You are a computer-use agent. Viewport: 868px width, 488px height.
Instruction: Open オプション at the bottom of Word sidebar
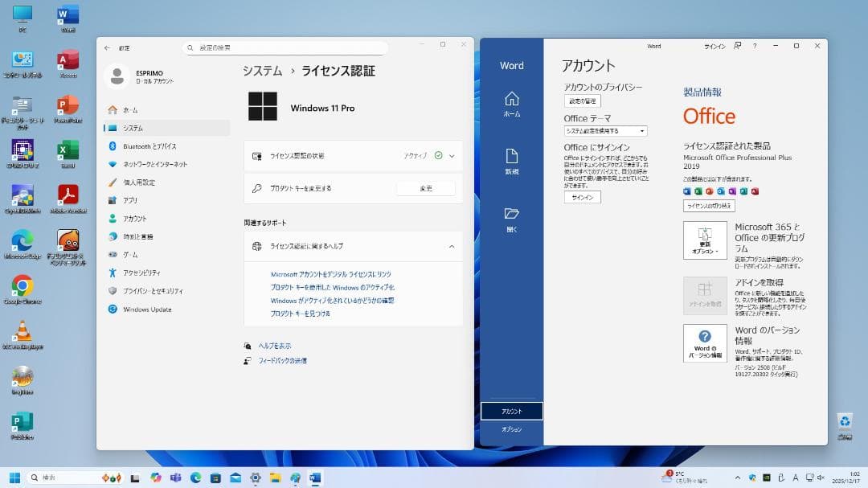pyautogui.click(x=512, y=429)
